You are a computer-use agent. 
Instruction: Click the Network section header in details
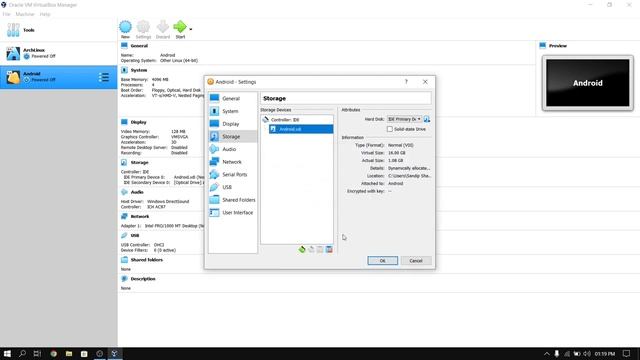coord(140,216)
